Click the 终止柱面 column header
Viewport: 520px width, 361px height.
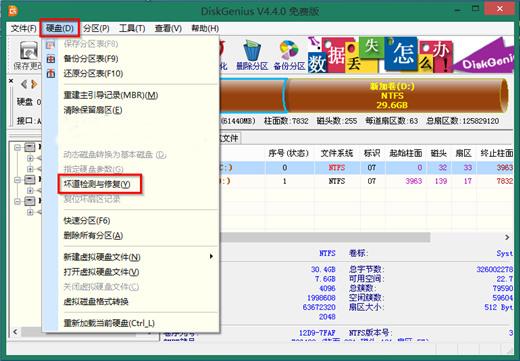(496, 153)
